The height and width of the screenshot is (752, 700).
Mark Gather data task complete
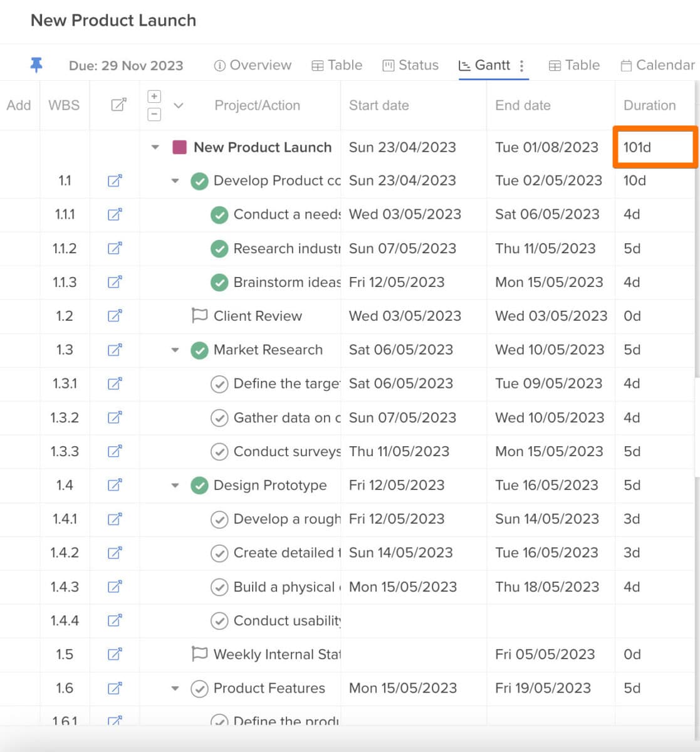[x=219, y=418]
